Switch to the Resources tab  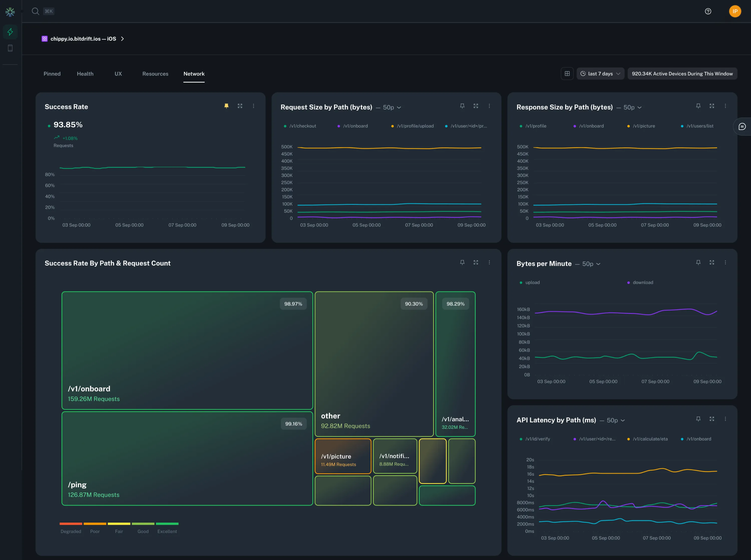(x=155, y=74)
